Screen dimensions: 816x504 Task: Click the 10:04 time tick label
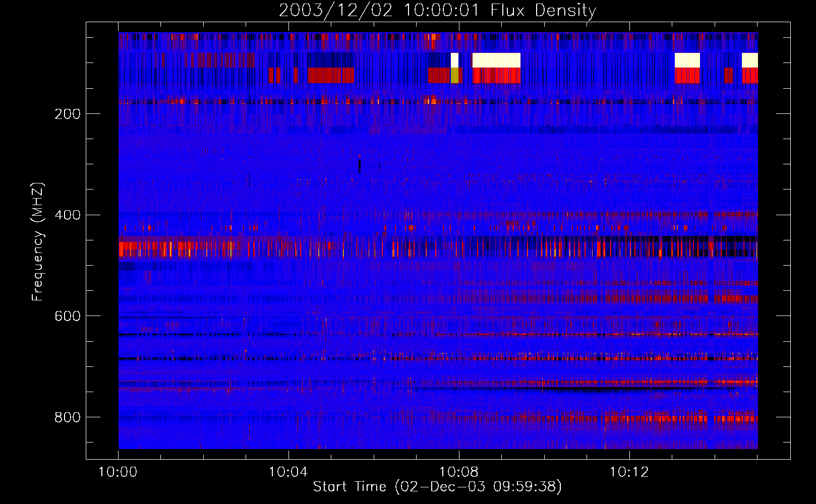pyautogui.click(x=288, y=472)
